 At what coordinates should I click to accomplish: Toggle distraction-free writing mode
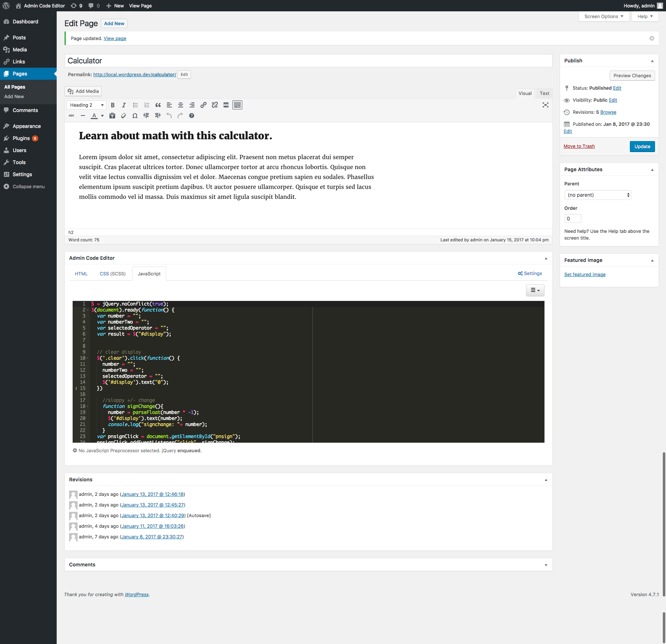coord(546,105)
